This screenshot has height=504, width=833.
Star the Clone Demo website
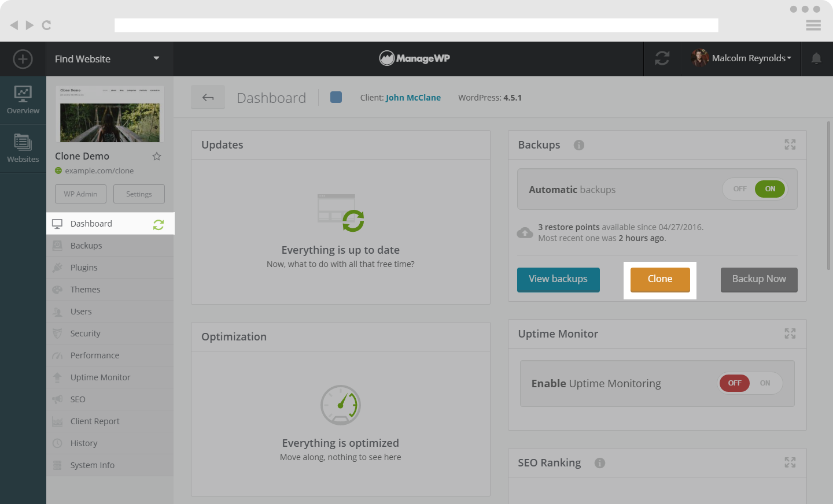[157, 156]
